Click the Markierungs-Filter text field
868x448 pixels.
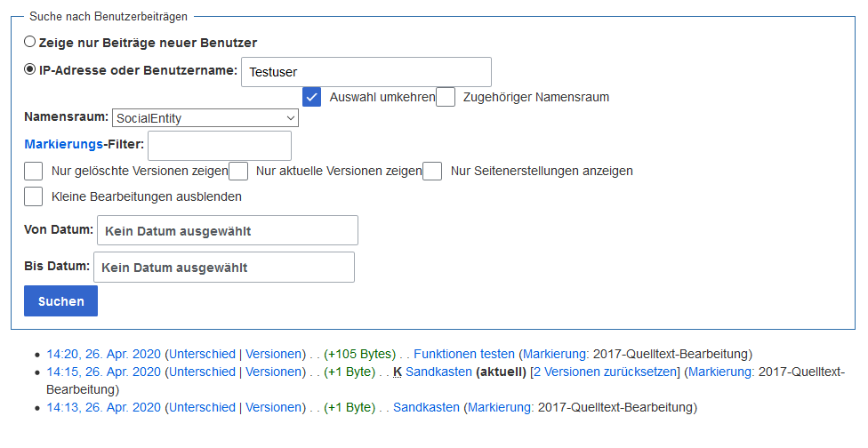click(220, 146)
